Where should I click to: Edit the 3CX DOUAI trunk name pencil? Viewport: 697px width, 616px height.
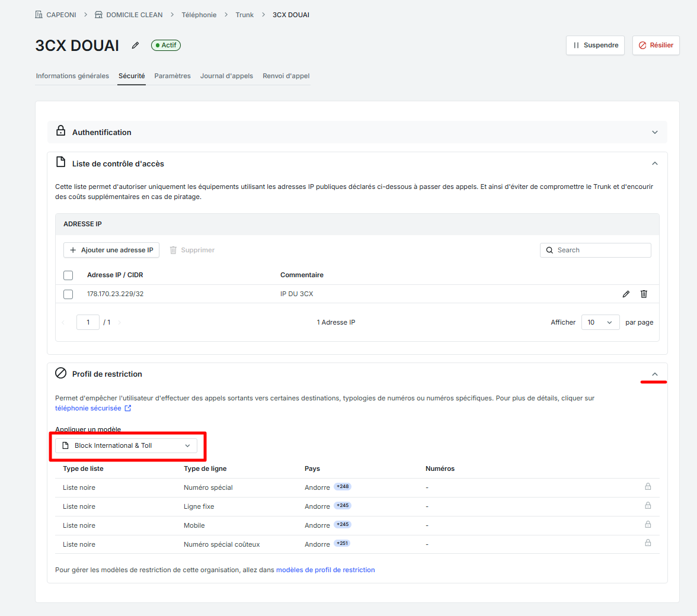point(136,45)
